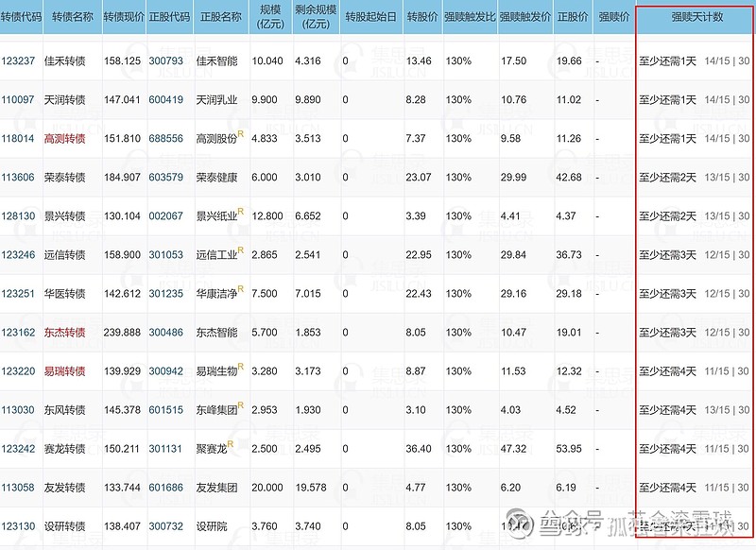Open stock code 300486 link

click(x=166, y=333)
